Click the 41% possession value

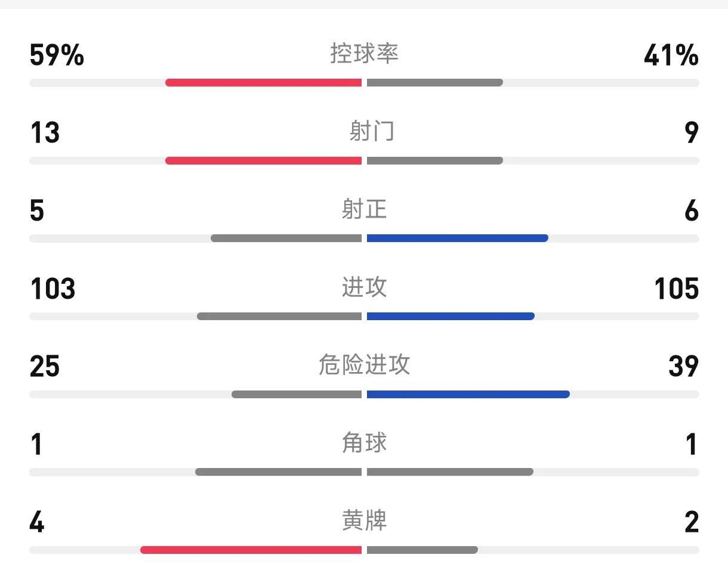point(671,55)
